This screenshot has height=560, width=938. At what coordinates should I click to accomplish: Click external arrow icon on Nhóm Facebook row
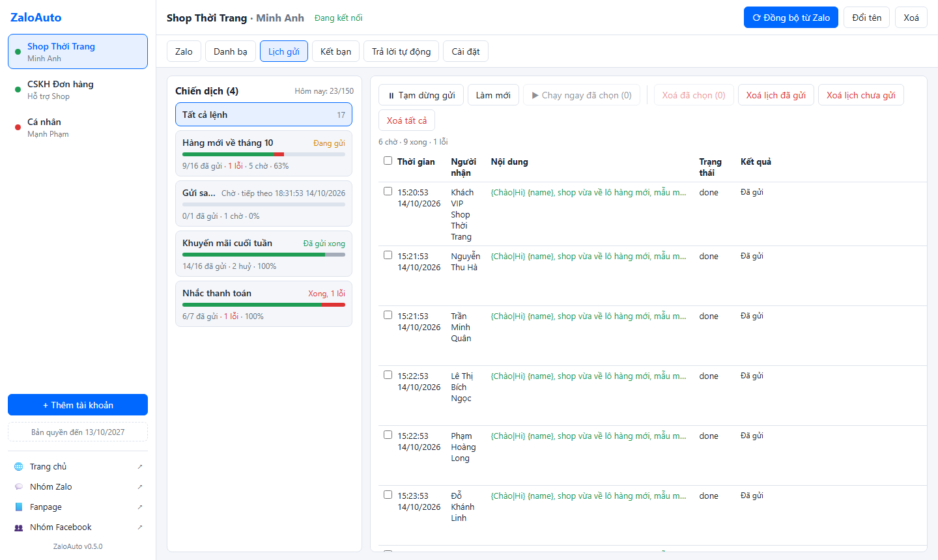(x=140, y=527)
